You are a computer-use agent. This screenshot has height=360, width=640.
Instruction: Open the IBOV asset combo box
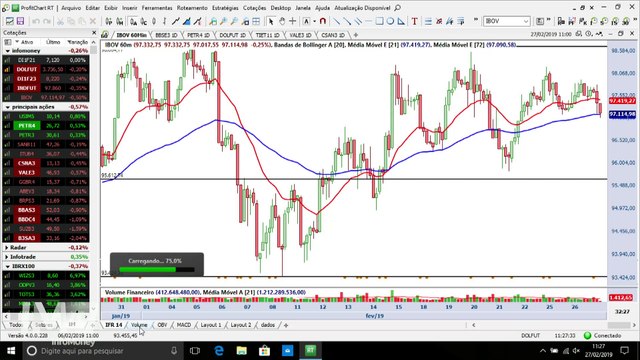(507, 21)
